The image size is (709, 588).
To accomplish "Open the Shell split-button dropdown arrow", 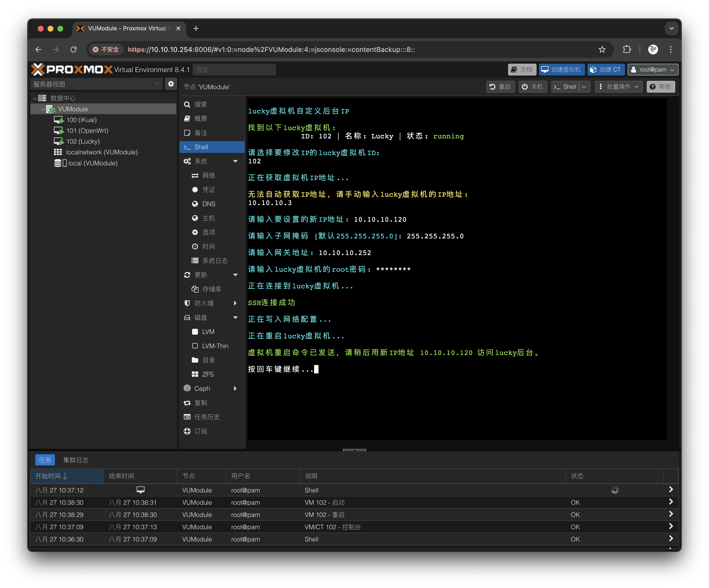I will click(x=584, y=87).
